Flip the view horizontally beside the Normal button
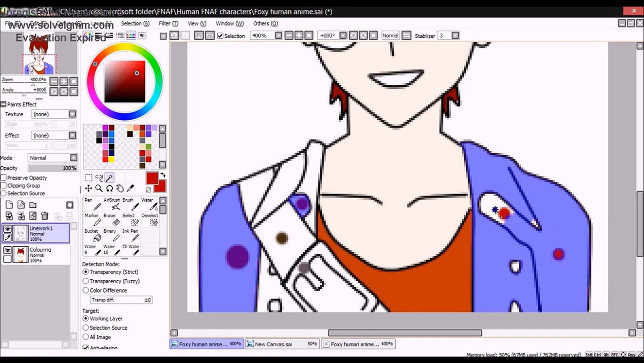Image resolution: width=644 pixels, height=363 pixels. [406, 35]
